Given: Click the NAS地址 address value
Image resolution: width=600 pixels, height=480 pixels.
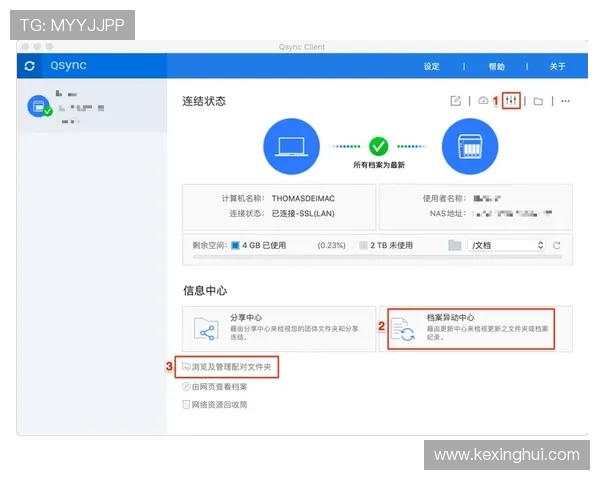Looking at the screenshot, I should (x=512, y=214).
